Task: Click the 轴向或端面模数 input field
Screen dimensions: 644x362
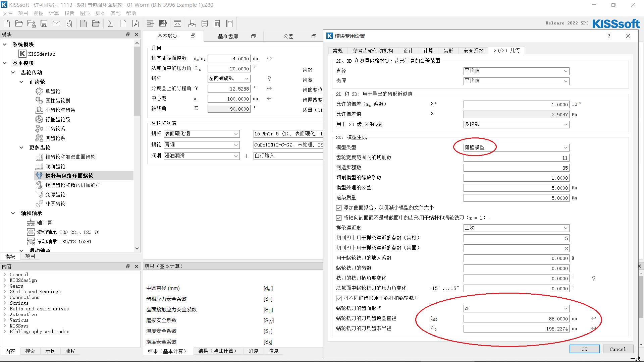Action: (x=229, y=59)
